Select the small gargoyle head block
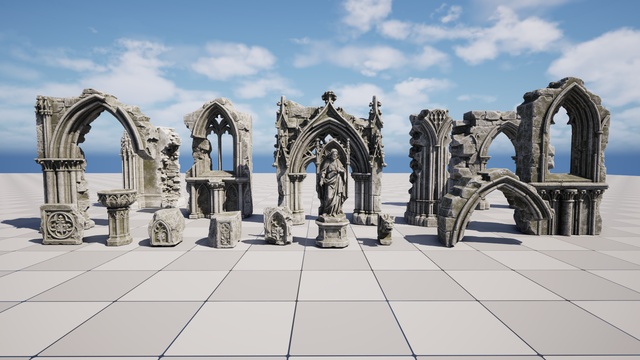The image size is (640, 360). click(385, 229)
